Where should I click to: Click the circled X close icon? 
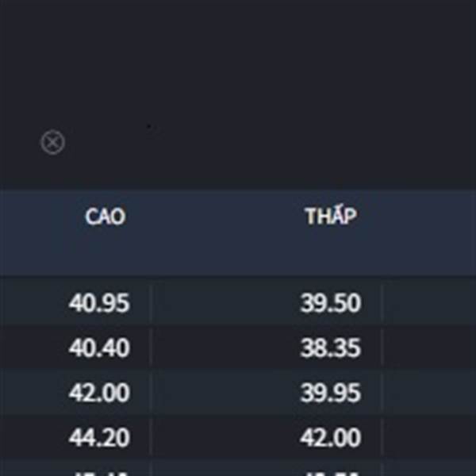pos(52,142)
